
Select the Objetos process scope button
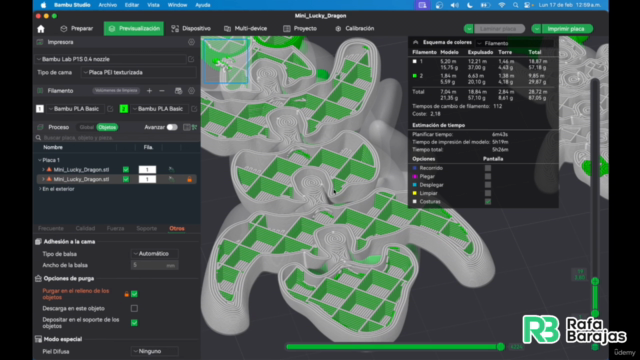click(107, 127)
